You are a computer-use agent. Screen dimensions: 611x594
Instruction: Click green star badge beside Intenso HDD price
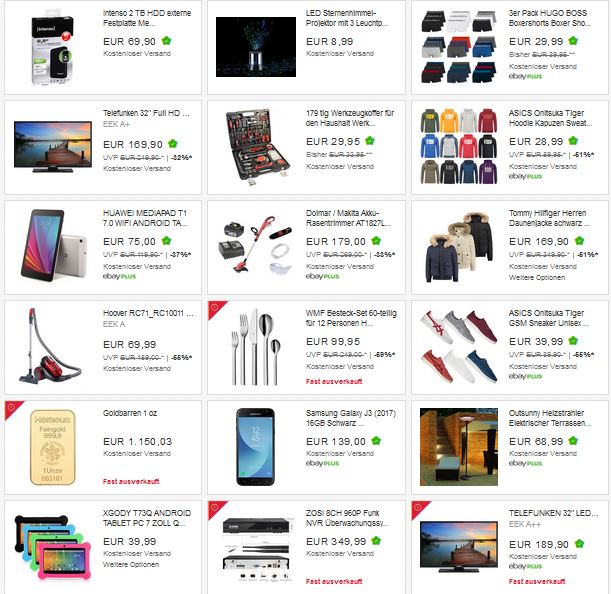[x=166, y=41]
